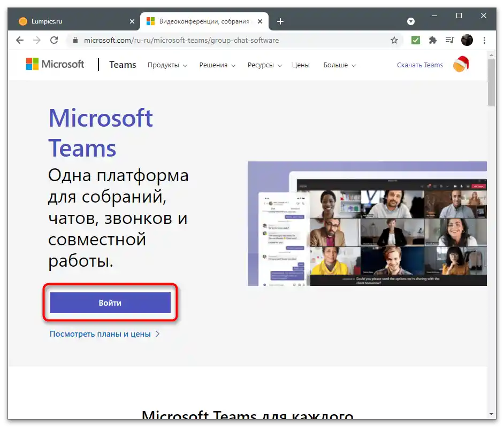Click the Microsoft logo
The height and width of the screenshot is (427, 504).
[x=55, y=64]
